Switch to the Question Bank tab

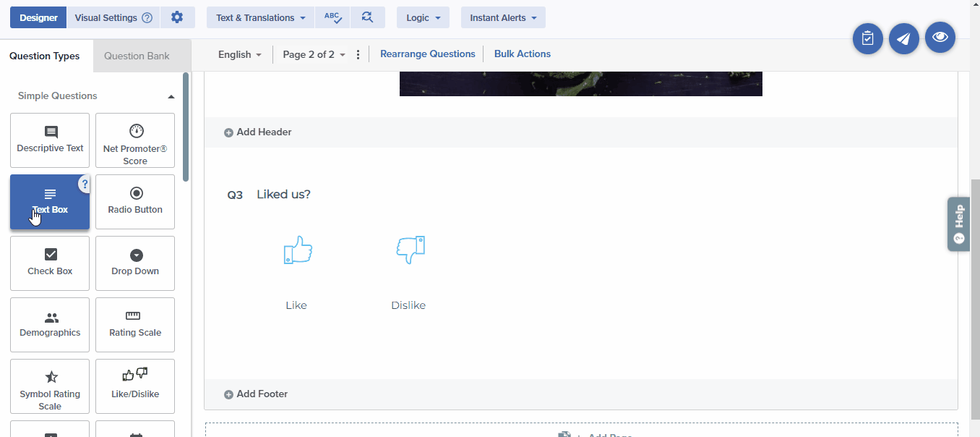coord(137,56)
